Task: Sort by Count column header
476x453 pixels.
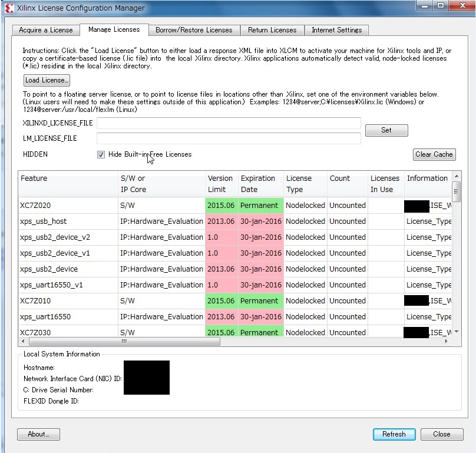Action: point(348,184)
